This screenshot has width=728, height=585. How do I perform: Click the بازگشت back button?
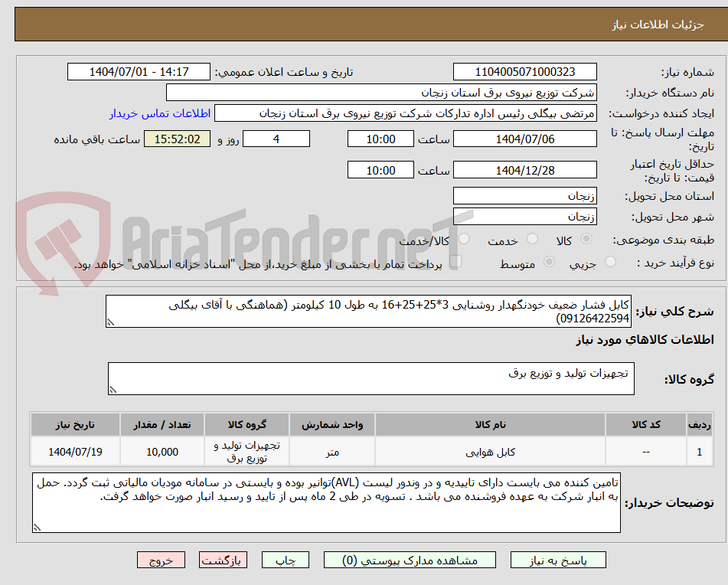(x=223, y=560)
